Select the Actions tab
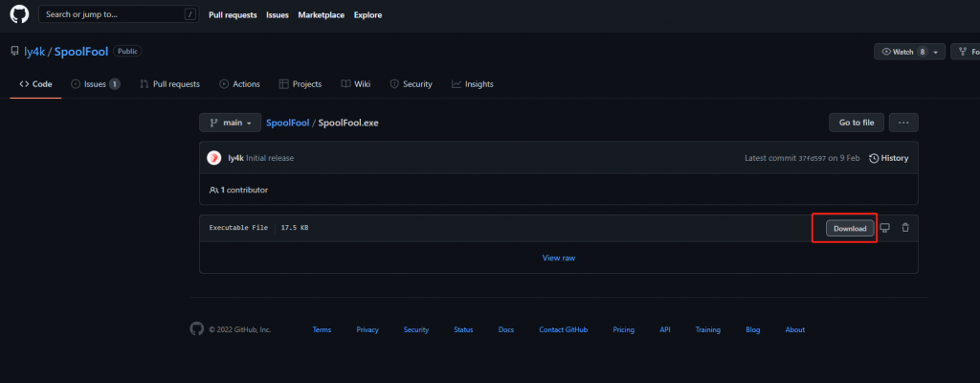This screenshot has height=383, width=980. 239,84
